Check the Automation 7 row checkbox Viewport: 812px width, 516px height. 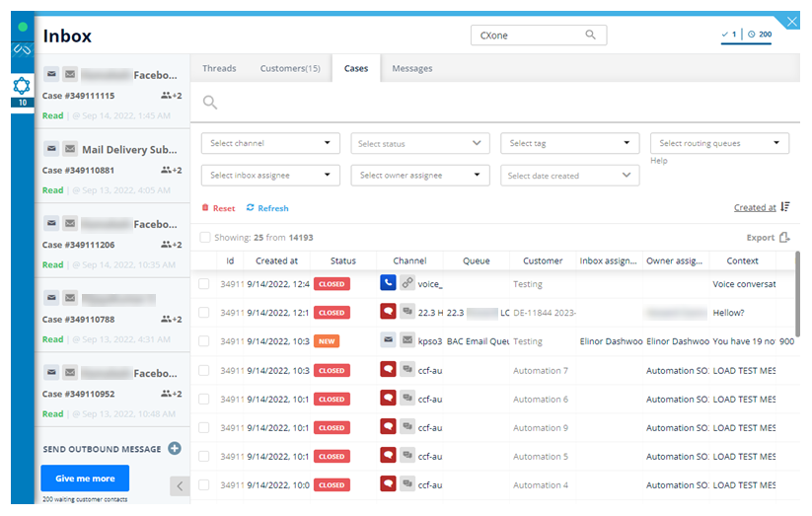coord(204,370)
